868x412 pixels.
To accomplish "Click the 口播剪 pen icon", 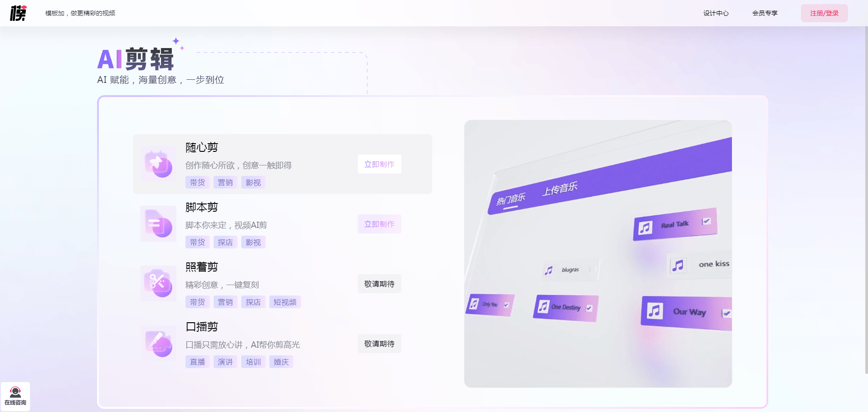I will (x=158, y=344).
